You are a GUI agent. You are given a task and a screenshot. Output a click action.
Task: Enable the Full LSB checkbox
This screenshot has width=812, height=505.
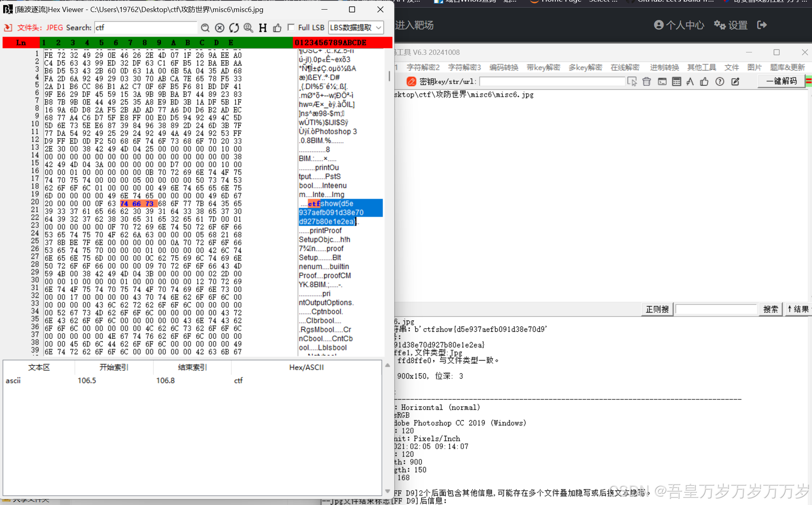coord(291,27)
